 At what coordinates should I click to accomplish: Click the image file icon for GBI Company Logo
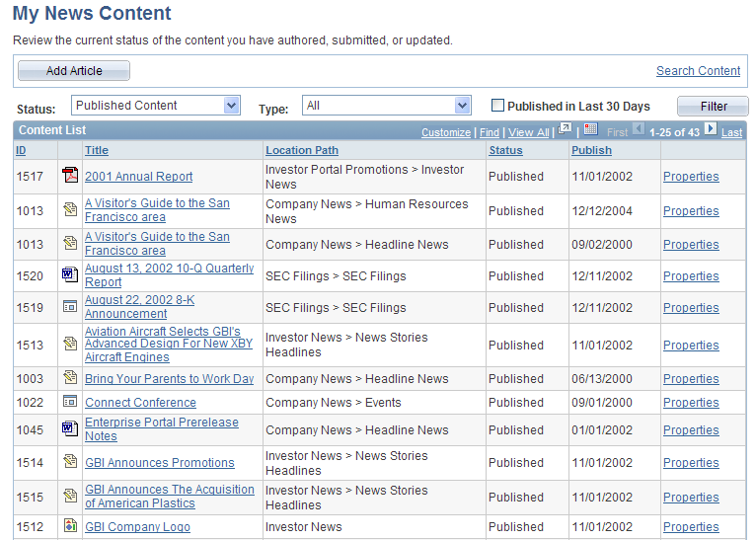pyautogui.click(x=70, y=526)
